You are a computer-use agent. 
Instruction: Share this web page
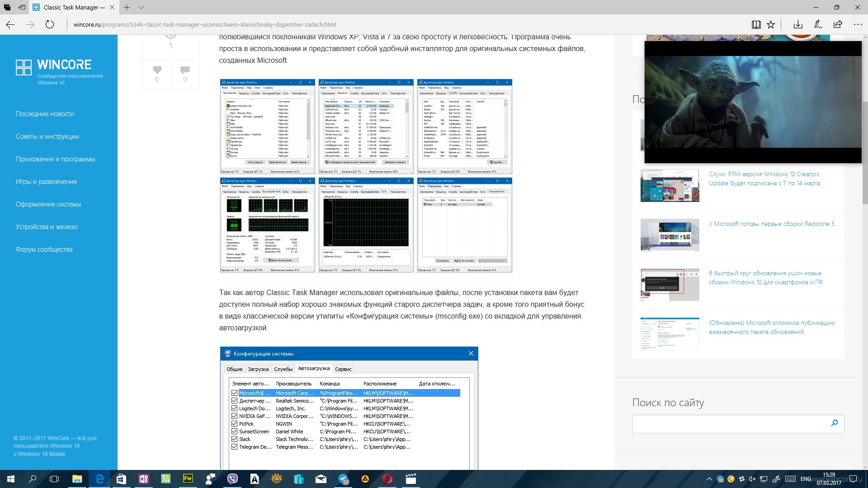pos(838,24)
